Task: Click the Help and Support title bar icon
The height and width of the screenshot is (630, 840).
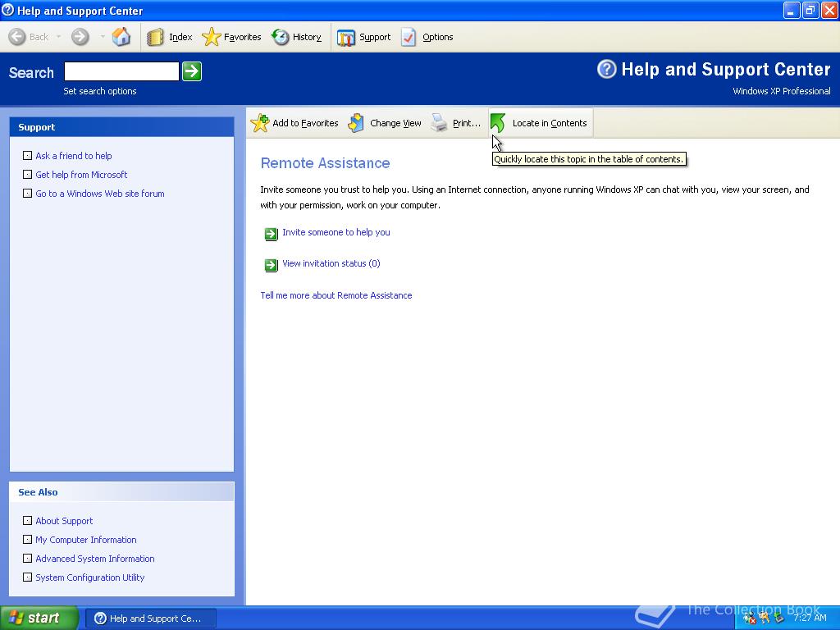Action: coord(8,10)
